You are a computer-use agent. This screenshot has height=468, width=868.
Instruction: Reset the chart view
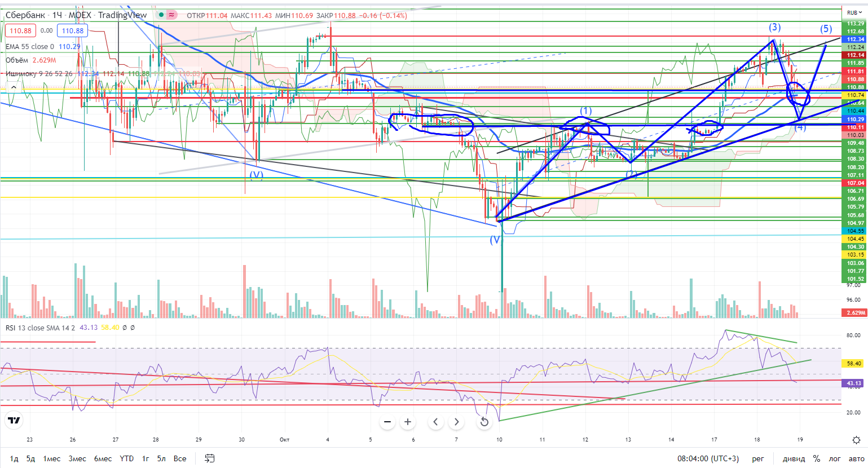484,422
